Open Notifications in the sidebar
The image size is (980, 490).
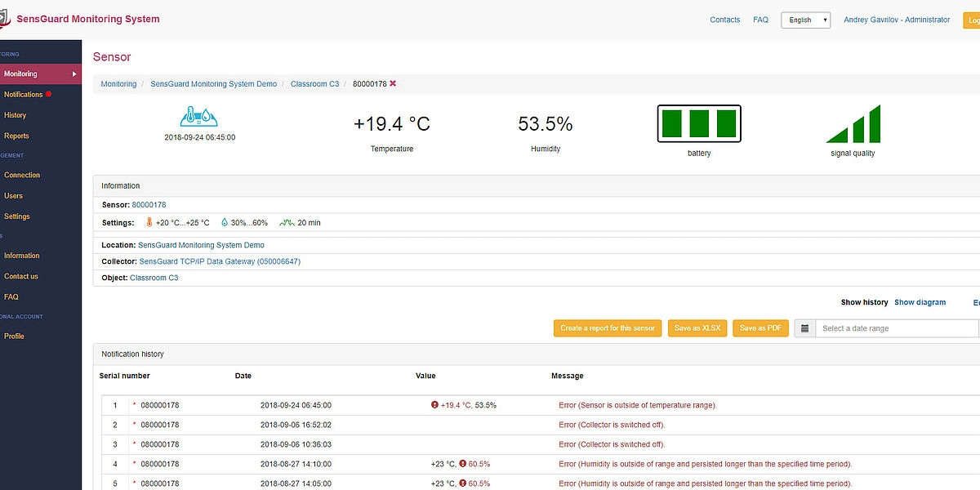click(23, 95)
